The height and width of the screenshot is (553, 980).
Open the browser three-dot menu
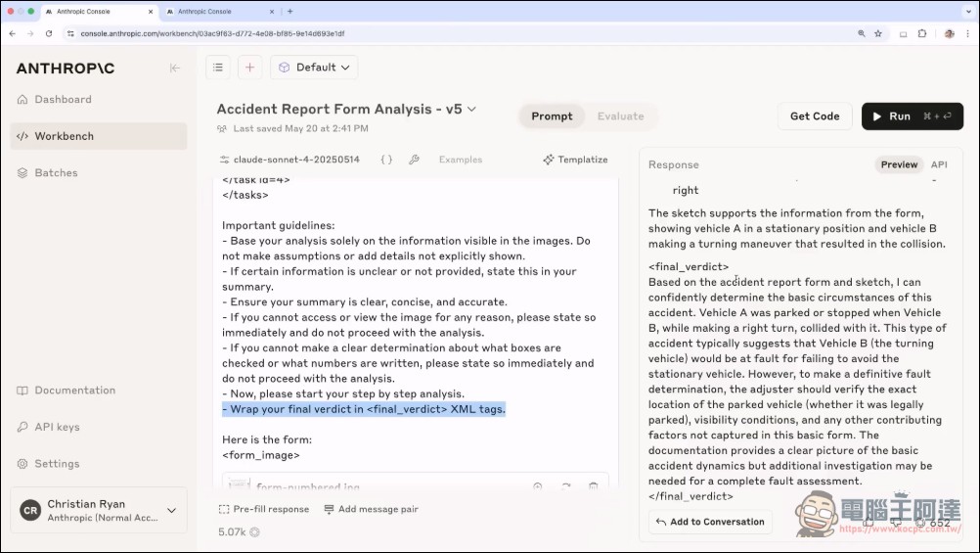tap(967, 34)
